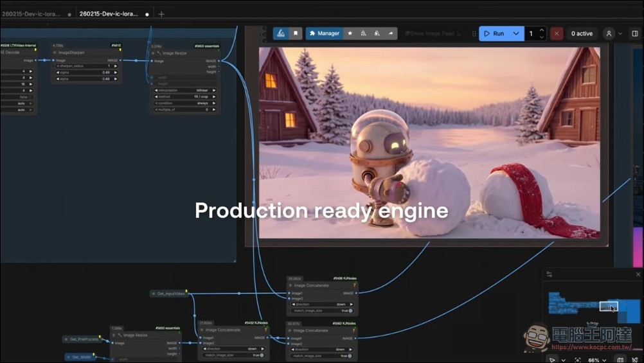Viewport: 644px width, 363px height.
Task: Open the minimap settings sliders icon
Action: [550, 274]
